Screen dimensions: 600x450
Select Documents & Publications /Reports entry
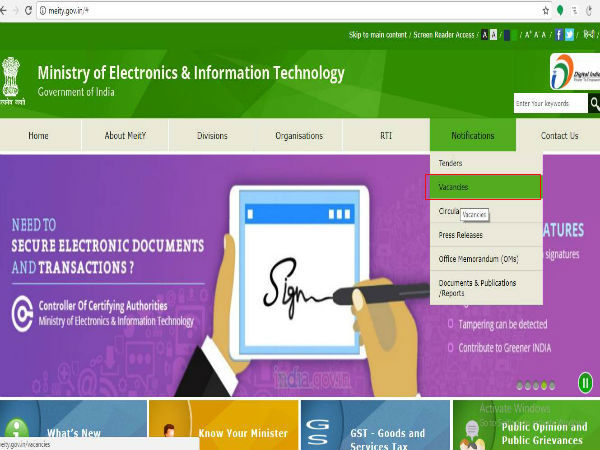point(486,288)
